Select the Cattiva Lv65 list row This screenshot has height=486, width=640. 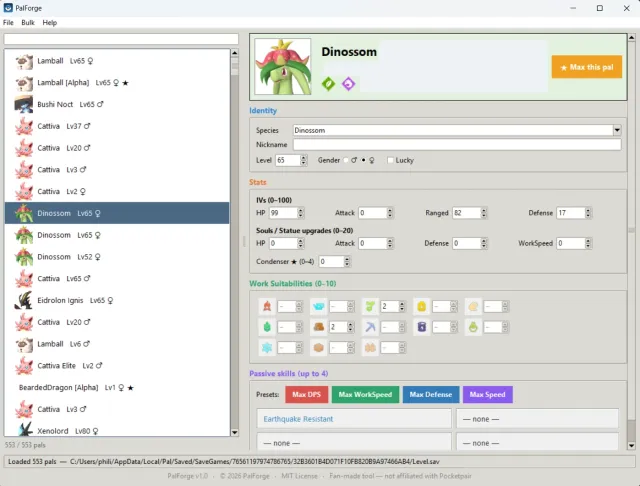tap(117, 279)
